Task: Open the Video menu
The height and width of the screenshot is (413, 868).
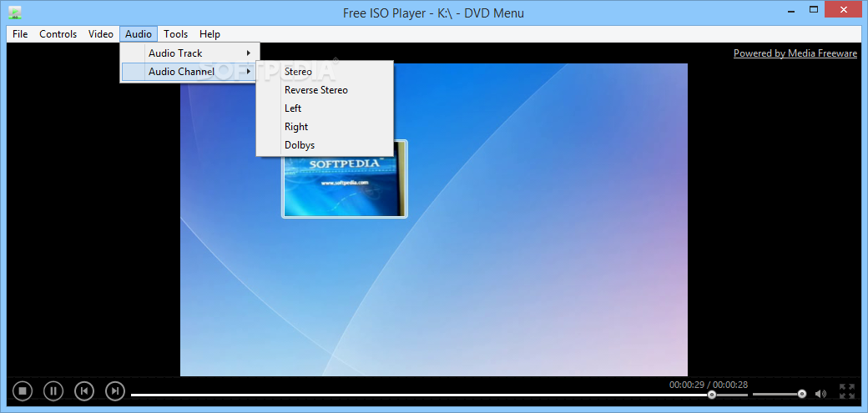Action: [101, 33]
